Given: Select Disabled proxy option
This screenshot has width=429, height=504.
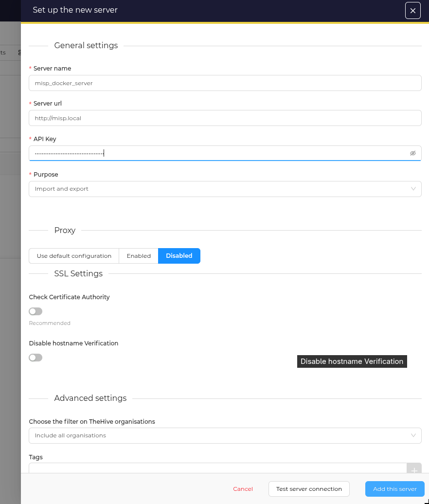Looking at the screenshot, I should click(x=179, y=256).
